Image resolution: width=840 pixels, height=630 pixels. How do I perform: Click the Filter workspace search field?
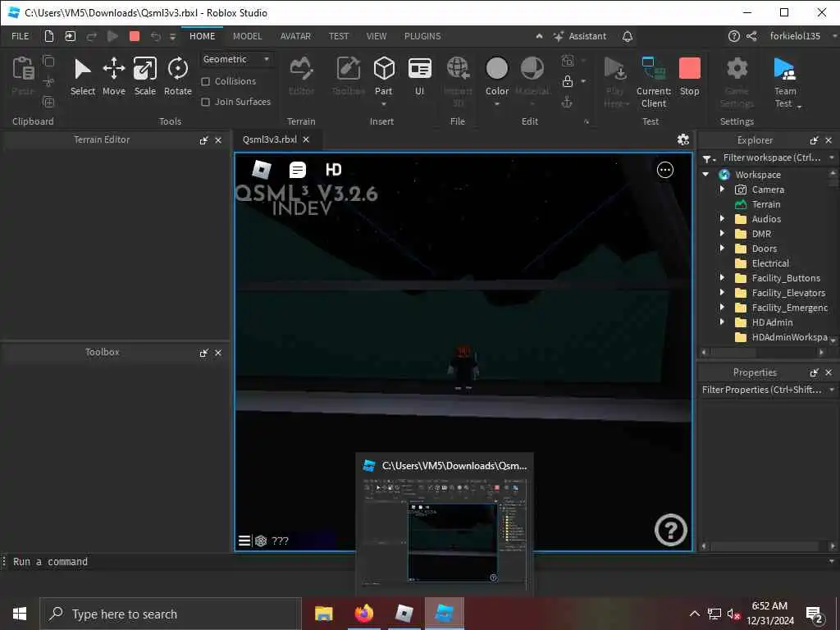(771, 157)
